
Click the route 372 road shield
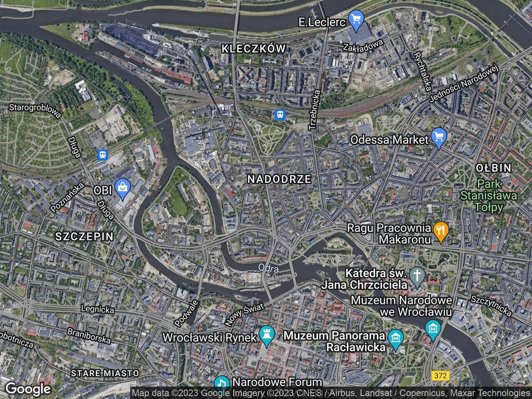click(x=441, y=376)
